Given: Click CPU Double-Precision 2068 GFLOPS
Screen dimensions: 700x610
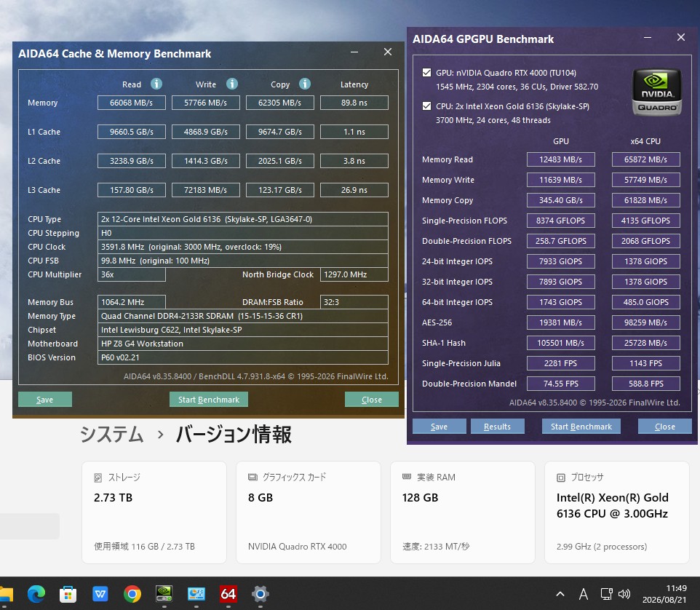Looking at the screenshot, I should [x=646, y=241].
